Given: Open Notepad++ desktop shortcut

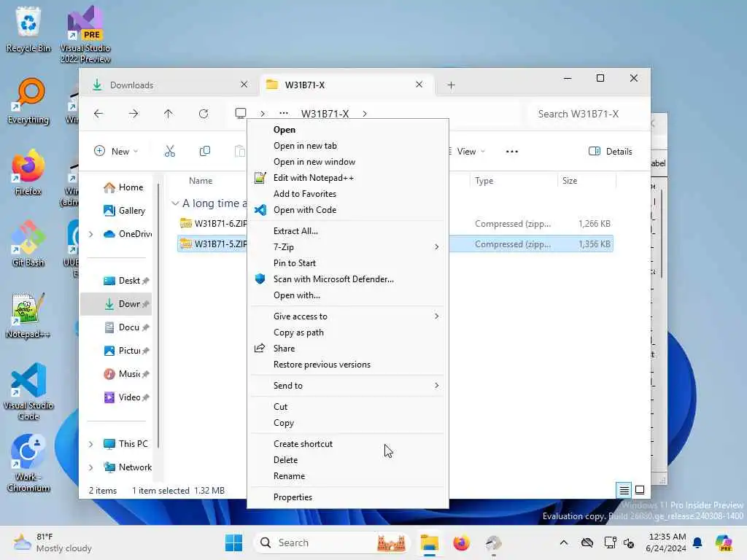Looking at the screenshot, I should pyautogui.click(x=28, y=315).
